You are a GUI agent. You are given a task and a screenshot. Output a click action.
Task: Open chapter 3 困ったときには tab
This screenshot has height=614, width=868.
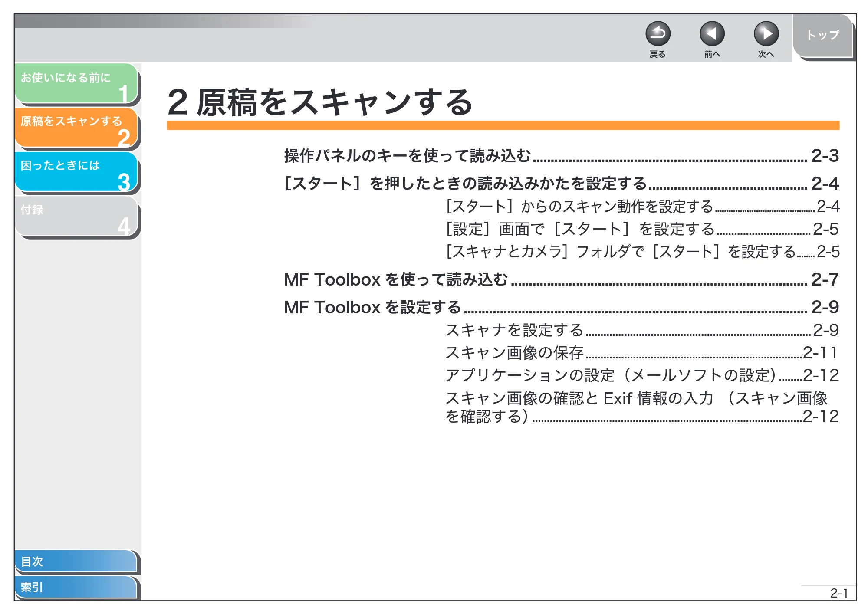point(76,172)
